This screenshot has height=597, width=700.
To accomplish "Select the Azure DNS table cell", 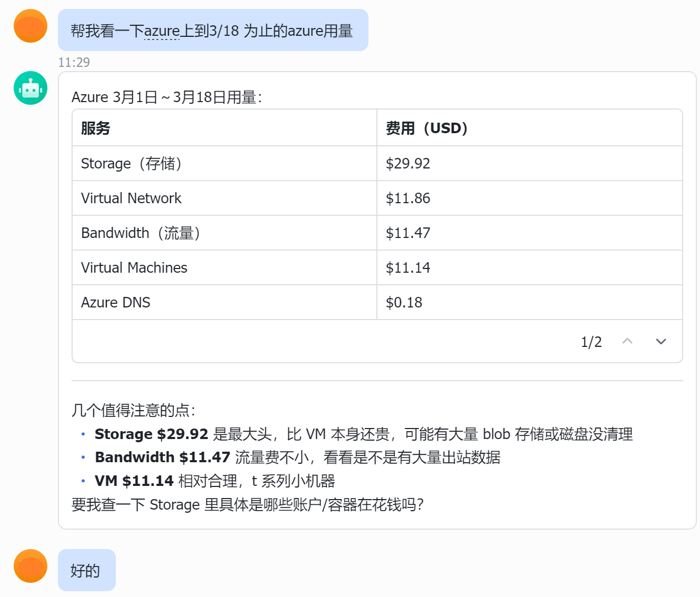I will [225, 302].
